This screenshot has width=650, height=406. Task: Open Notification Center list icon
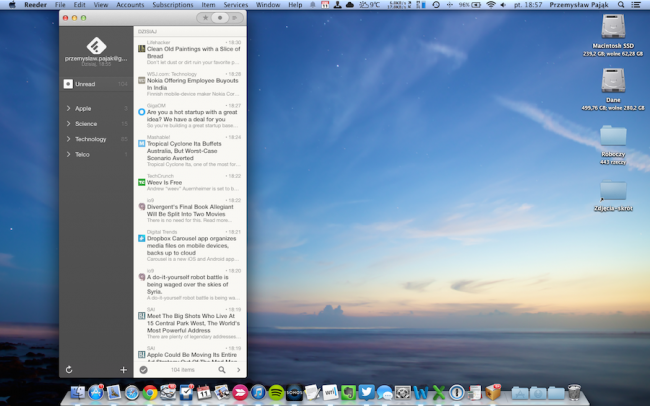tap(635, 5)
